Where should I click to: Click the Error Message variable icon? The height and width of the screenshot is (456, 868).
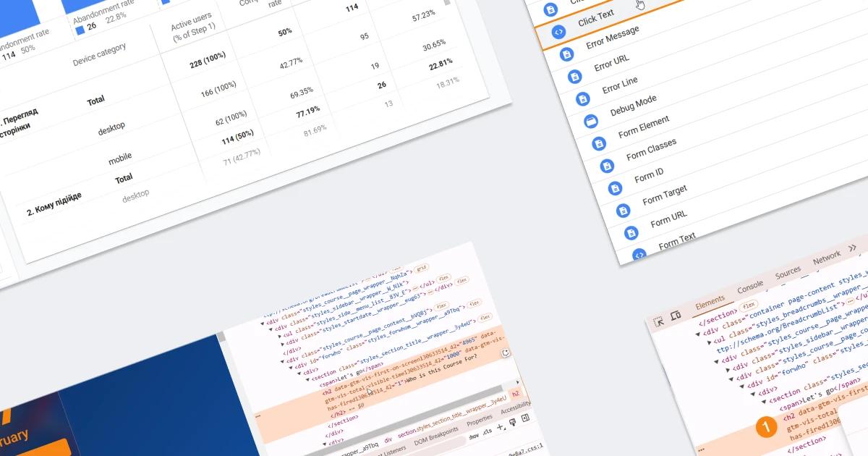pos(566,54)
